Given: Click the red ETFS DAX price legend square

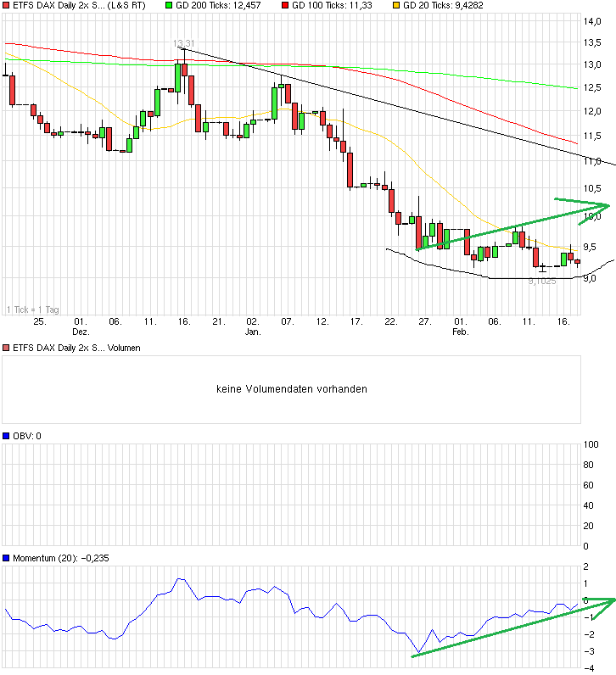Looking at the screenshot, I should [x=6, y=6].
